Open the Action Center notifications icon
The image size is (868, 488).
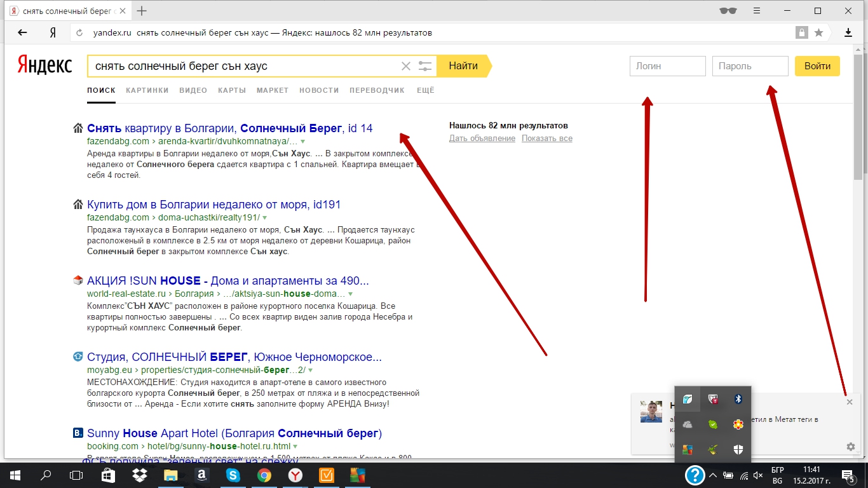tap(848, 475)
